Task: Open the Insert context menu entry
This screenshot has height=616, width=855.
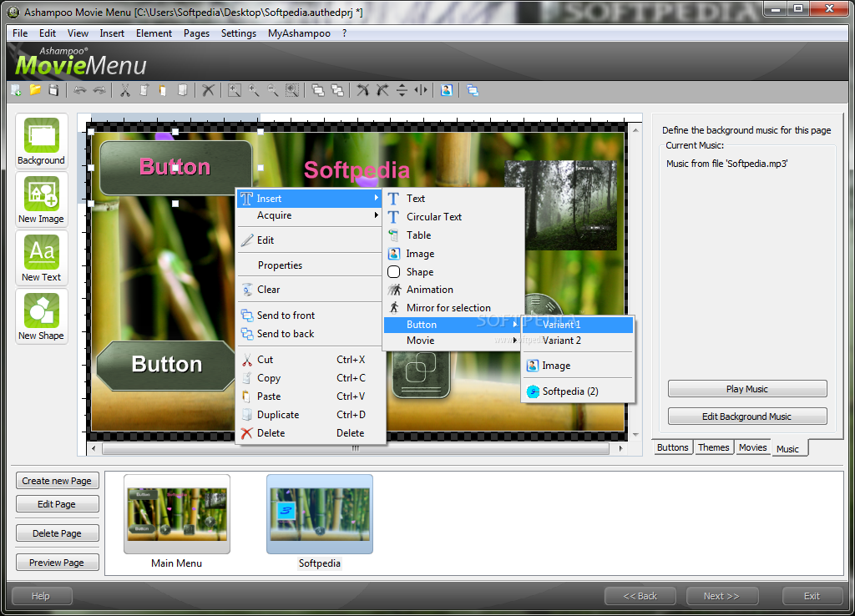Action: point(310,199)
